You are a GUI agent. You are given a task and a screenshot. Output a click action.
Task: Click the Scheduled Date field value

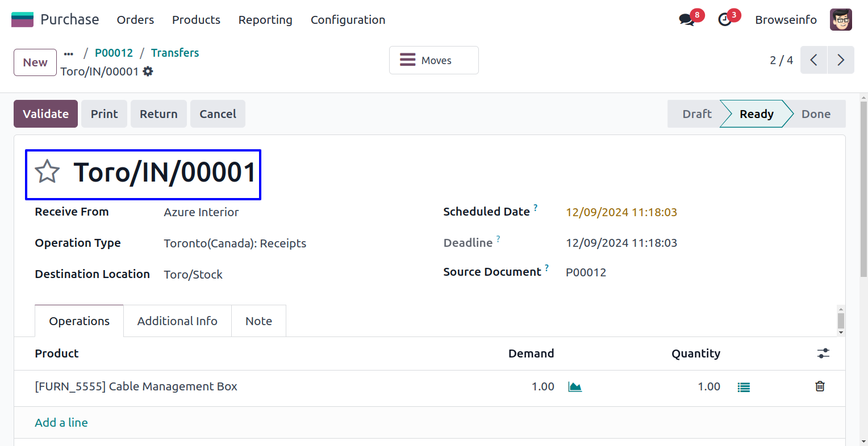tap(621, 212)
